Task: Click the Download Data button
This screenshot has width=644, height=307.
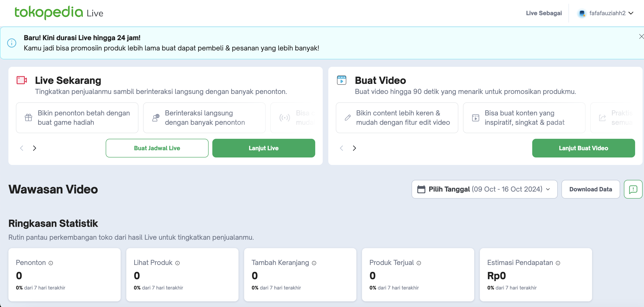Action: [x=590, y=189]
